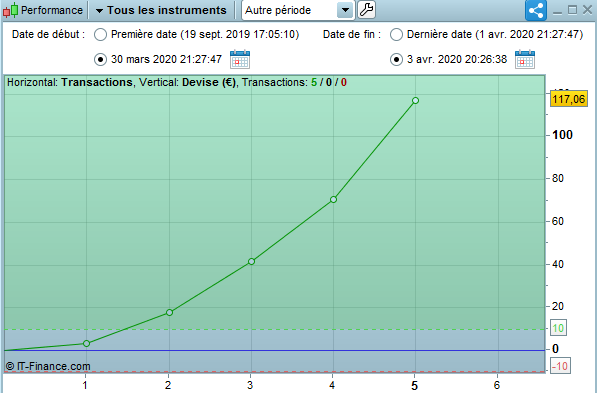Click the Devise (€) vertical axis label
The image size is (597, 393).
(x=209, y=82)
